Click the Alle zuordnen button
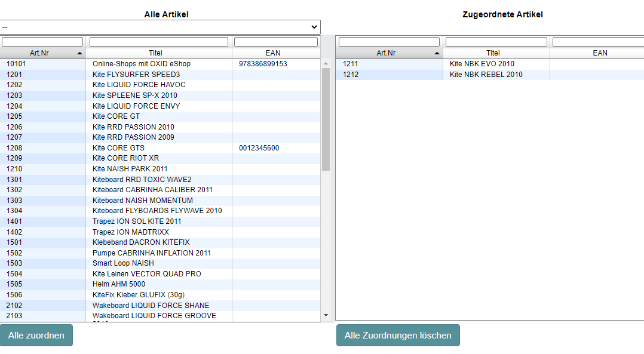 pos(36,335)
